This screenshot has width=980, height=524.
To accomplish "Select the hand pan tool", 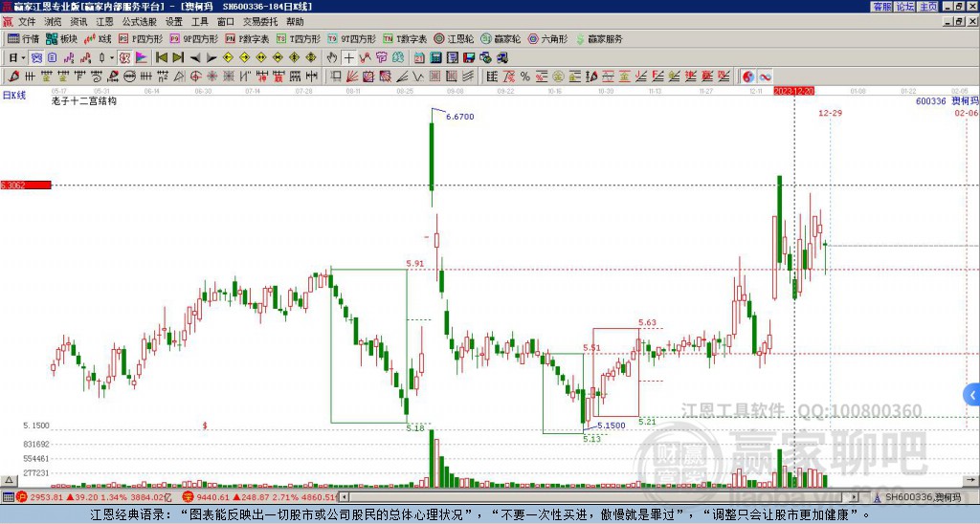I will pyautogui.click(x=332, y=58).
